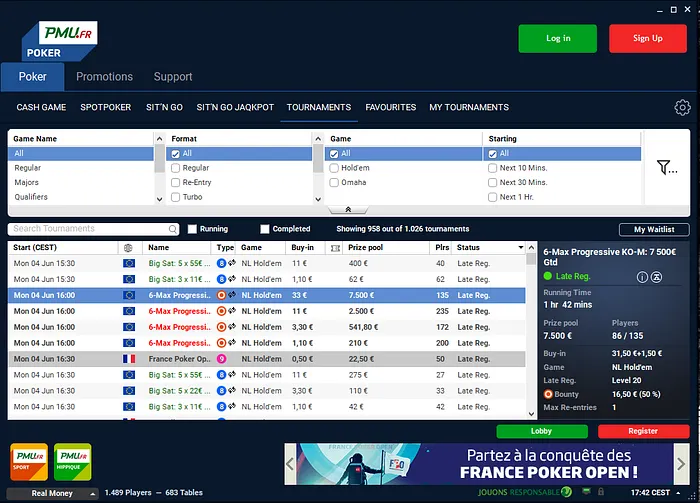Click blue 8 icon on Big Sat 275 € row
This screenshot has height=503, width=700.
coord(221,375)
